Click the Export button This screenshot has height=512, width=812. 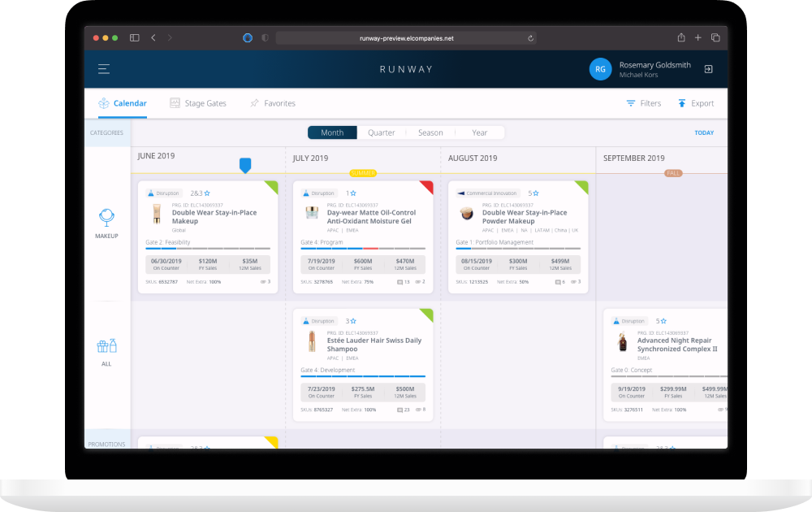tap(696, 103)
